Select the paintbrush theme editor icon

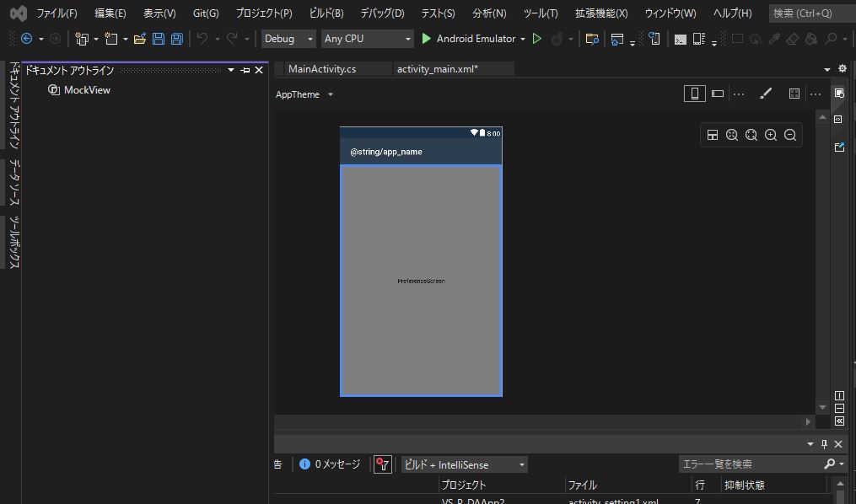click(x=766, y=94)
